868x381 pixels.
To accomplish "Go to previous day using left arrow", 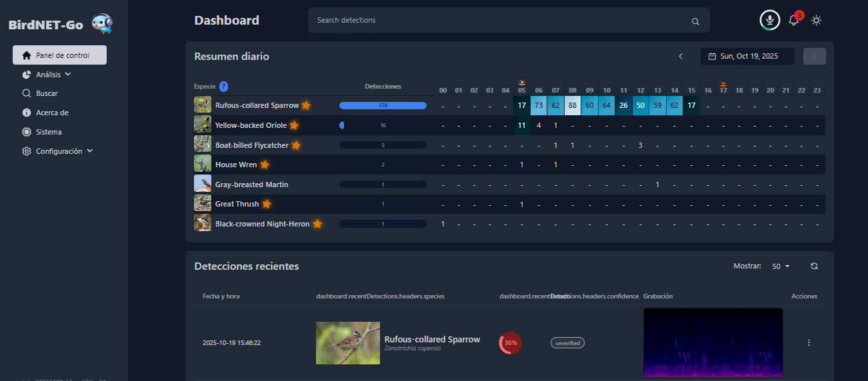I will pos(681,57).
